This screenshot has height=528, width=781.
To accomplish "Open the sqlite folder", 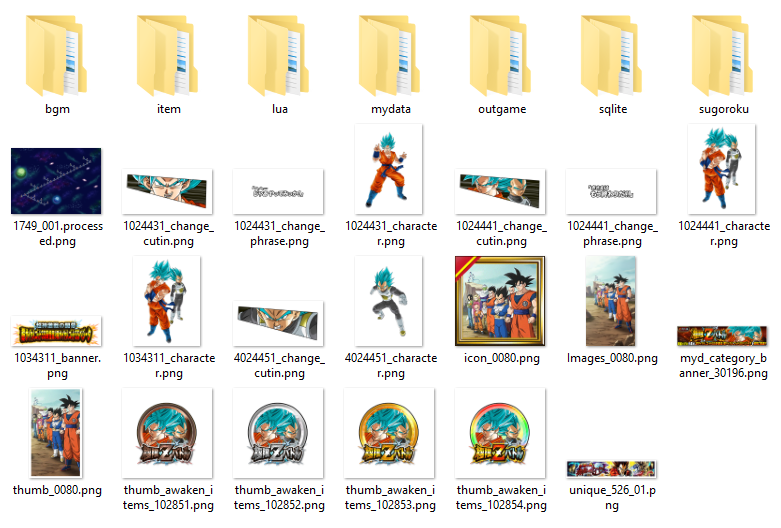I will [x=612, y=55].
